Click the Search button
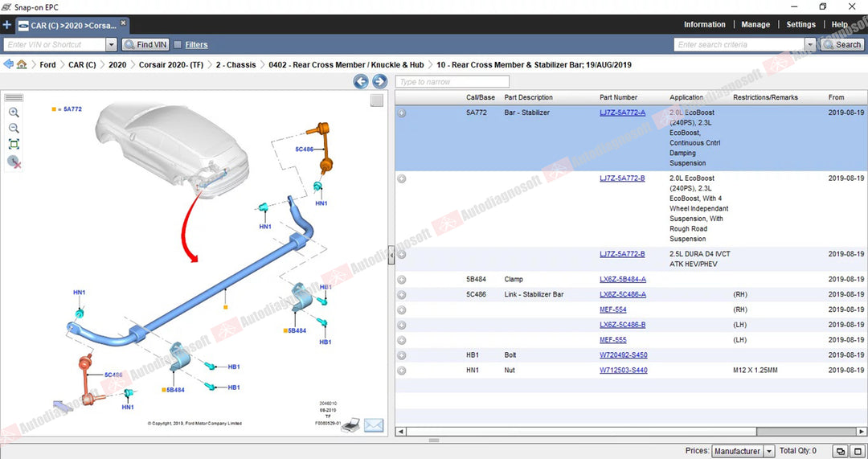 click(x=842, y=45)
